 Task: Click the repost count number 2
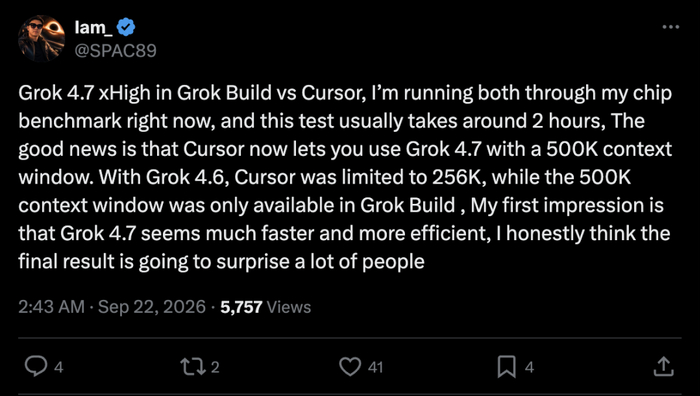[215, 367]
